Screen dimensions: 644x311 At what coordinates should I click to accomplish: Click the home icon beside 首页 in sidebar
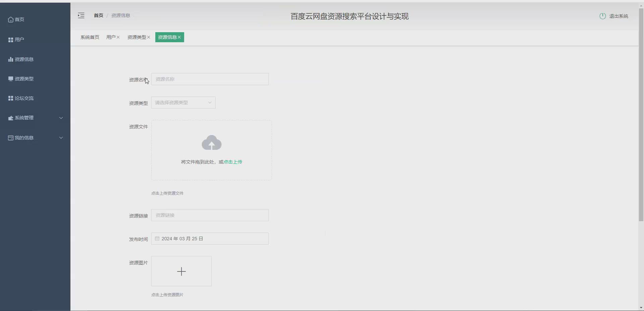tap(10, 19)
